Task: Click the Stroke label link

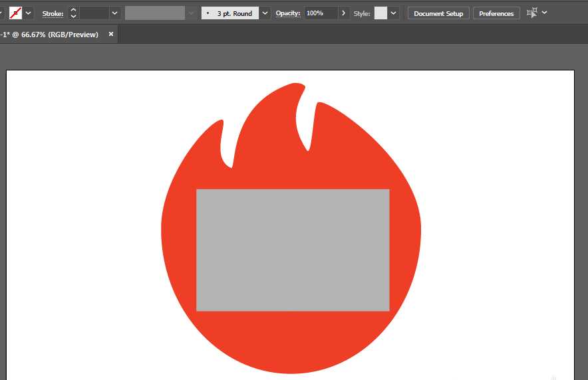Action: pyautogui.click(x=53, y=13)
